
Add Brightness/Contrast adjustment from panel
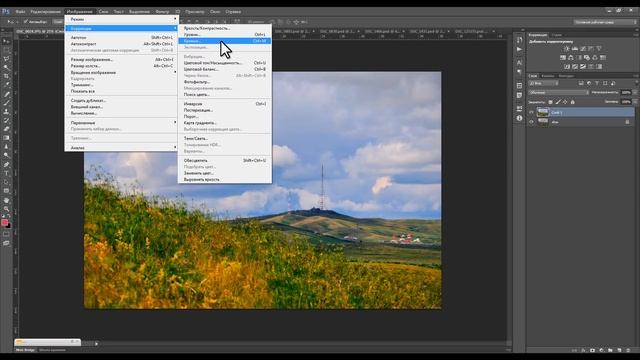(x=567, y=49)
